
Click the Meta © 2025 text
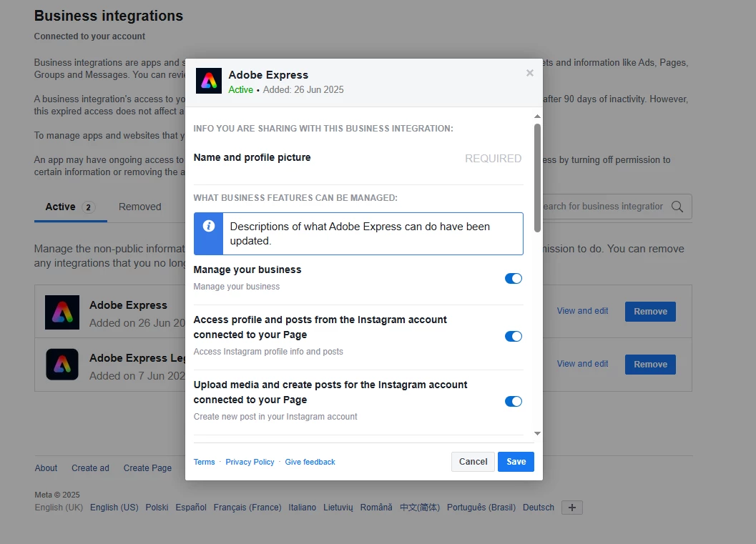pos(57,495)
